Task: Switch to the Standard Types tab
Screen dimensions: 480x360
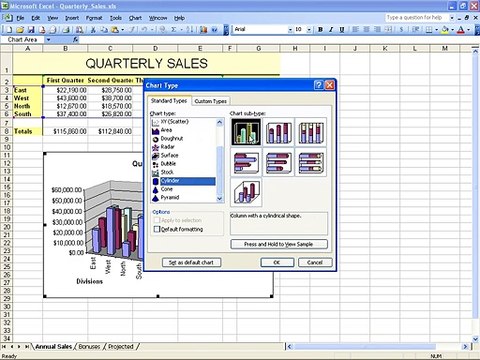Action: (x=169, y=100)
